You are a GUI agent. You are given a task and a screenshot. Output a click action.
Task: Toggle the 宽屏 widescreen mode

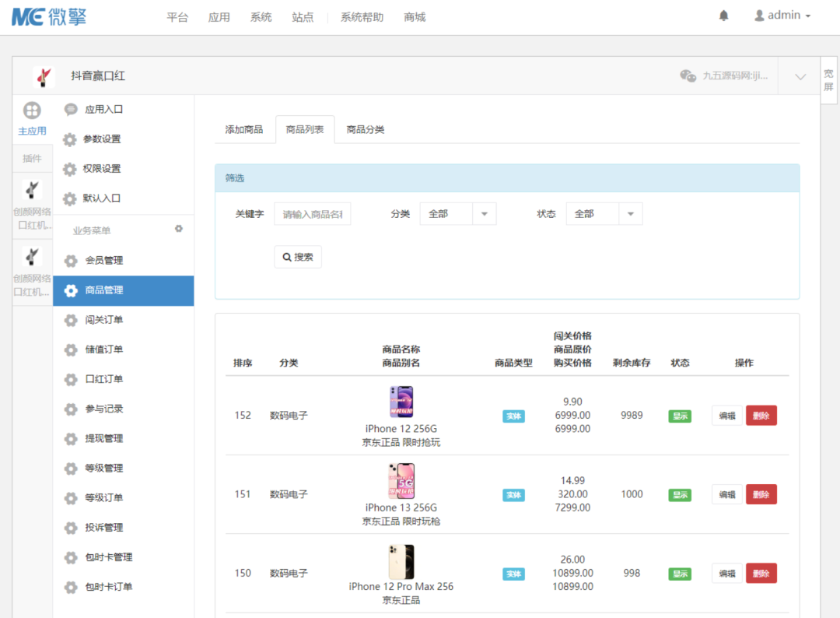(x=828, y=80)
